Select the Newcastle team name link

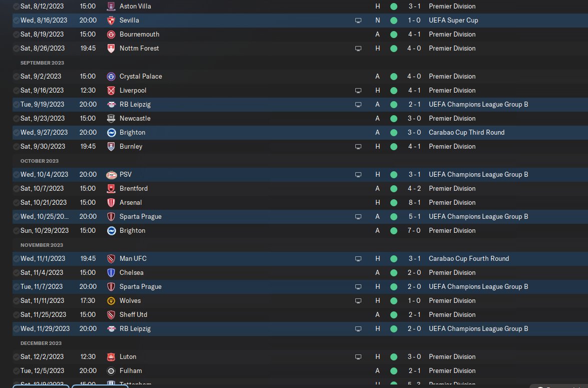pyautogui.click(x=135, y=119)
